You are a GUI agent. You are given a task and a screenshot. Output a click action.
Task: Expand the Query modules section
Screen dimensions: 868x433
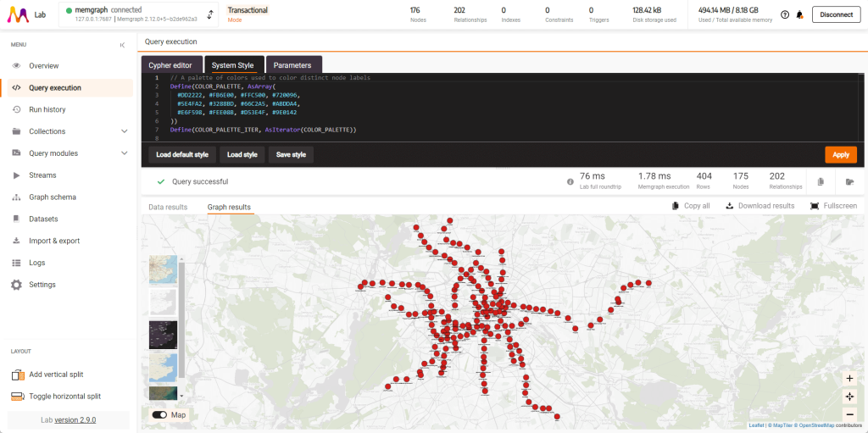pos(125,153)
